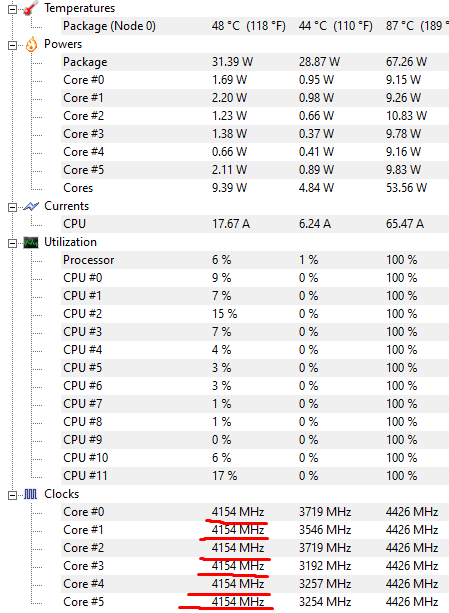The image size is (449, 613).
Task: Click the Utilization green monitor icon
Action: click(31, 243)
